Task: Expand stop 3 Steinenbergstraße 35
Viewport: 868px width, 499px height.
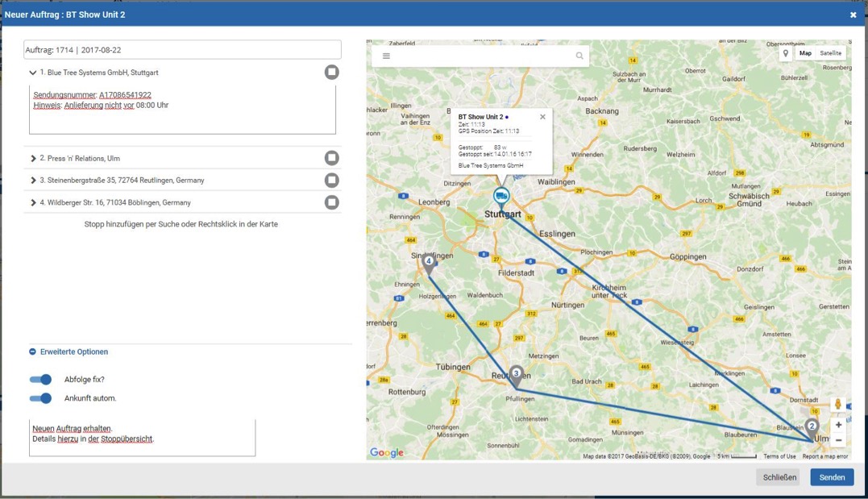Action: coord(33,181)
